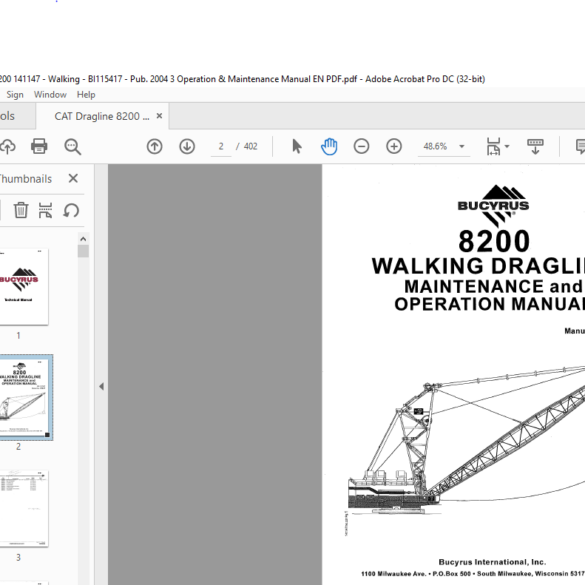
Task: Activate the hand pan tool
Action: (x=329, y=146)
